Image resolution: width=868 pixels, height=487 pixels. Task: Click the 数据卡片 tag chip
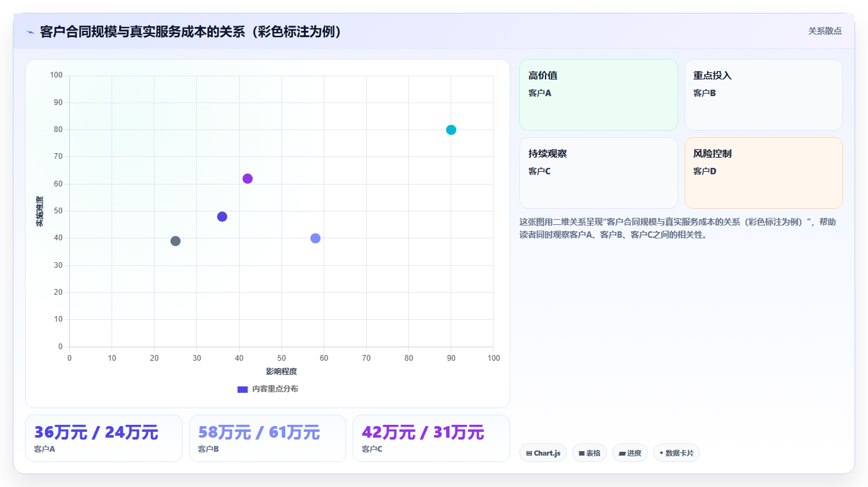tap(676, 453)
